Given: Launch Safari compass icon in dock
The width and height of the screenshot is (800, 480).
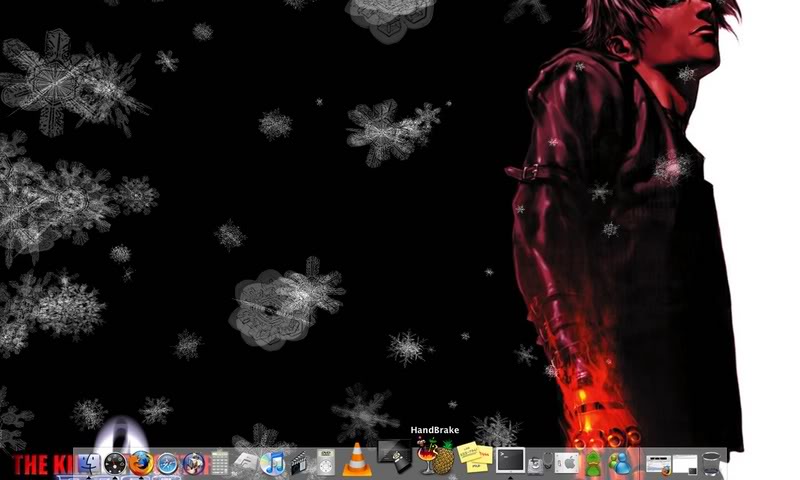Looking at the screenshot, I should click(x=167, y=464).
